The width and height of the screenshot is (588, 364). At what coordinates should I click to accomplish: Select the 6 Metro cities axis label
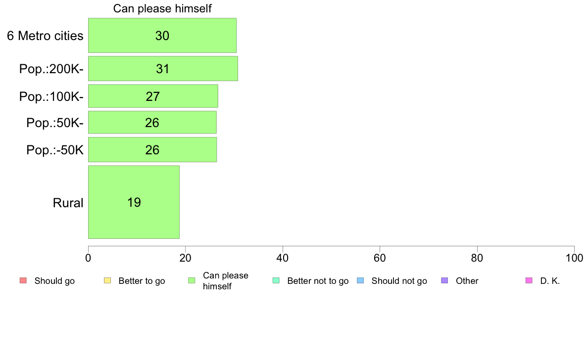pos(45,36)
